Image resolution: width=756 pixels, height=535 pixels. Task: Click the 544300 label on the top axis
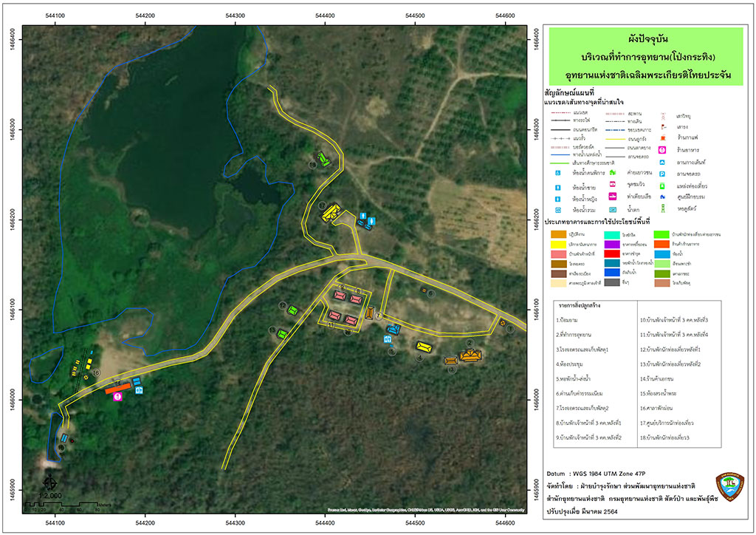pyautogui.click(x=236, y=16)
